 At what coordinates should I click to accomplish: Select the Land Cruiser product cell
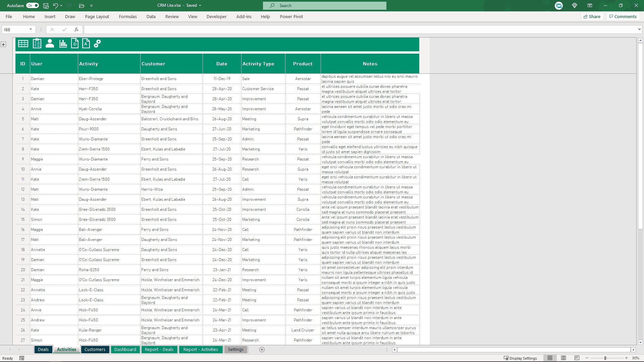pyautogui.click(x=303, y=330)
